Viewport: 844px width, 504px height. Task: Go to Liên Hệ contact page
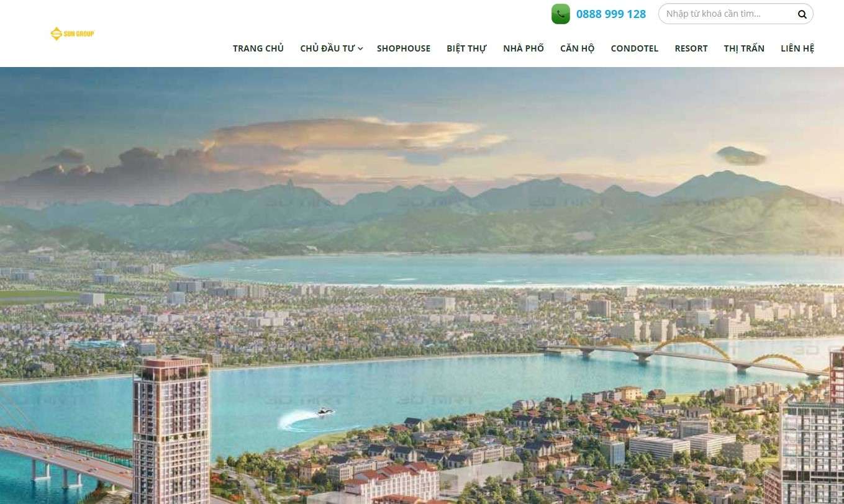[x=797, y=48]
